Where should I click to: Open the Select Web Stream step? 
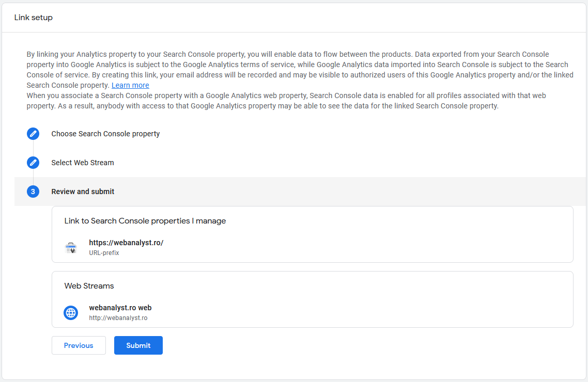[83, 163]
